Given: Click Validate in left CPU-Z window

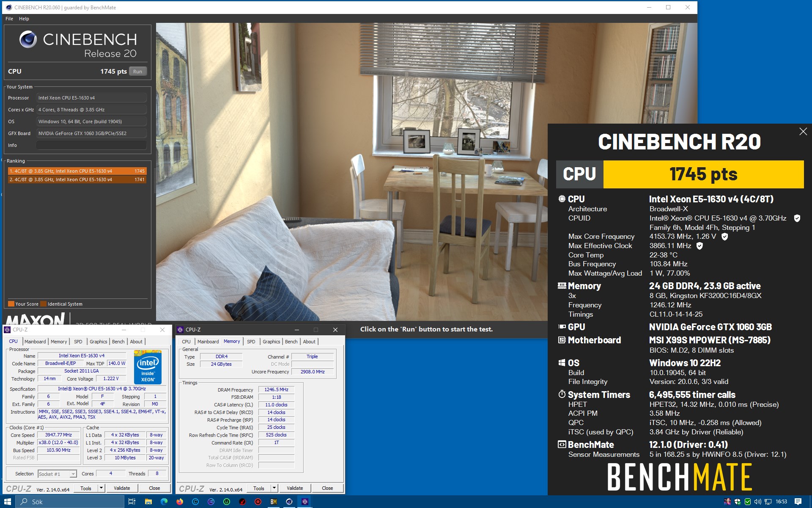Looking at the screenshot, I should point(122,488).
